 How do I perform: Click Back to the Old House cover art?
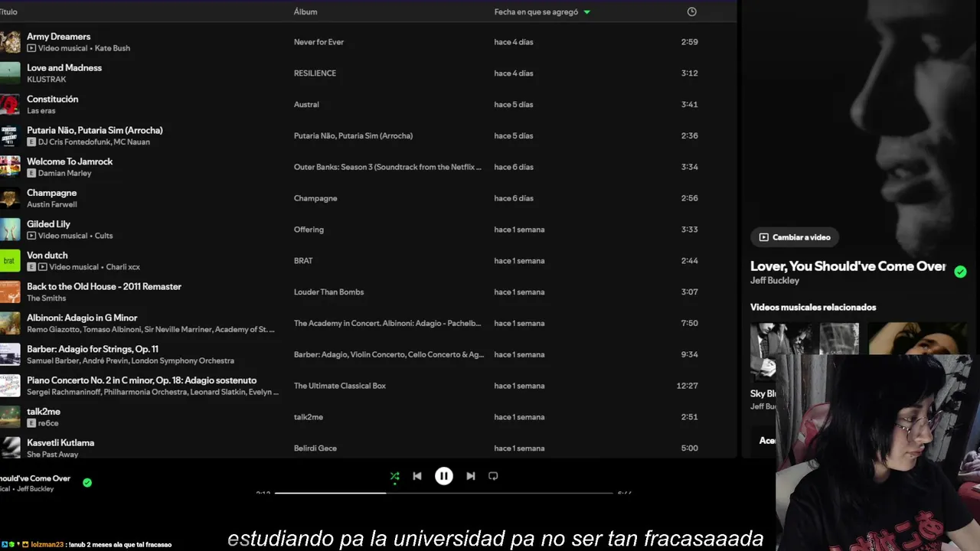coord(10,292)
